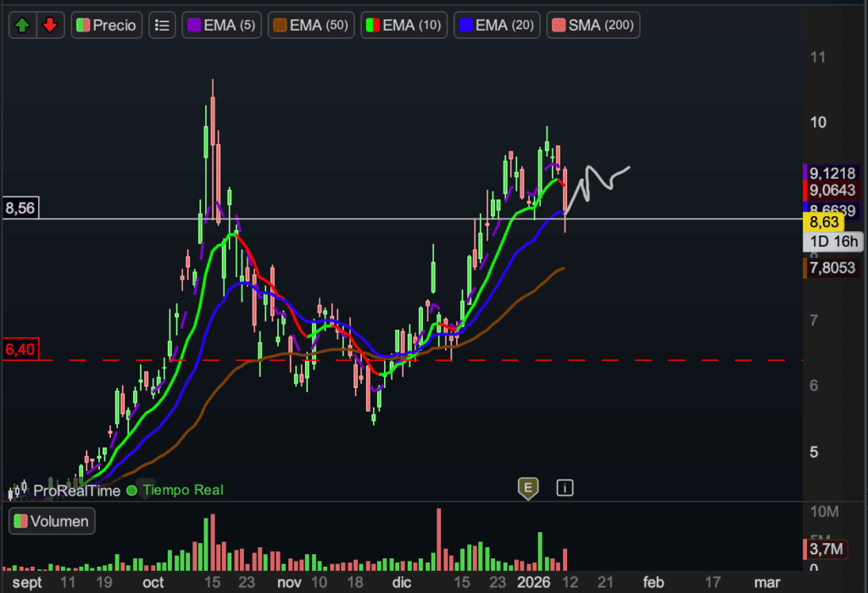The image size is (868, 593).
Task: Open the EMA (20) indicator settings
Action: pos(497,25)
